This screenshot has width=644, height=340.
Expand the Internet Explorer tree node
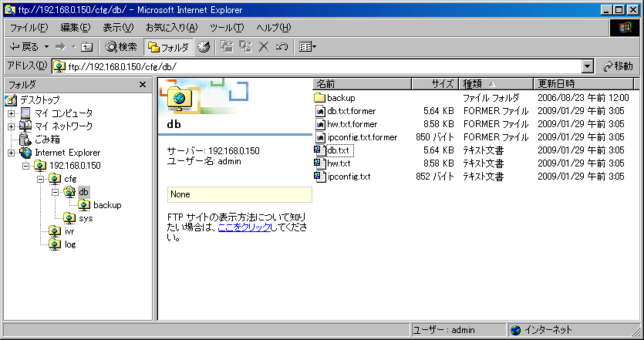coord(11,153)
